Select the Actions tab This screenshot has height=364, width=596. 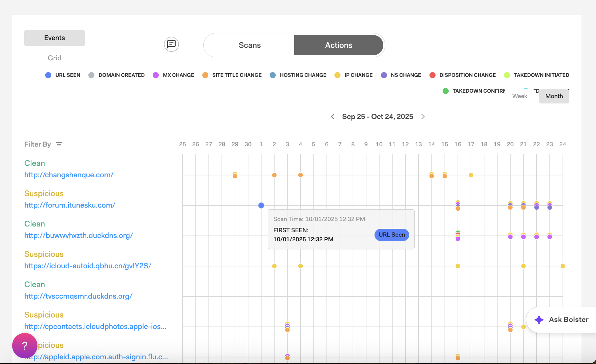tap(338, 45)
